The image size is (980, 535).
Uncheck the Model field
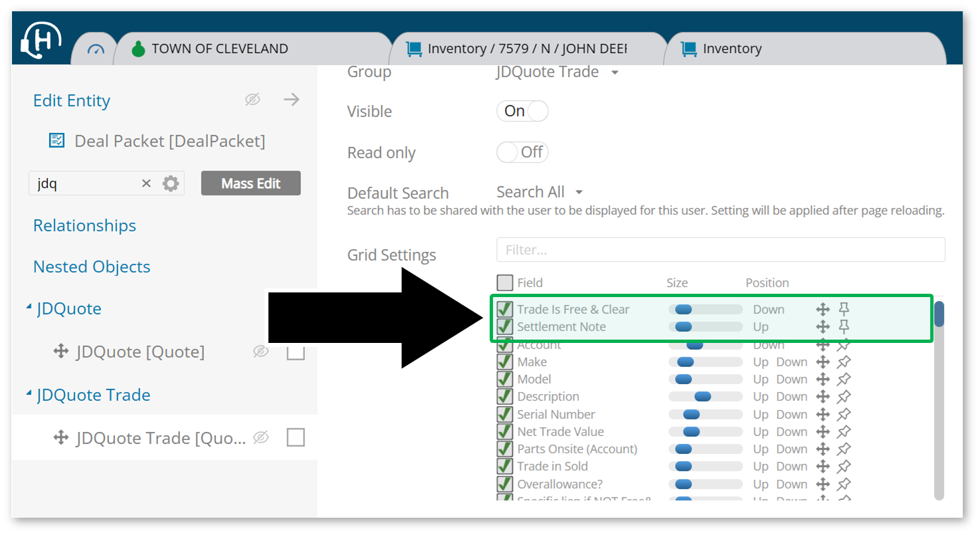[x=505, y=379]
